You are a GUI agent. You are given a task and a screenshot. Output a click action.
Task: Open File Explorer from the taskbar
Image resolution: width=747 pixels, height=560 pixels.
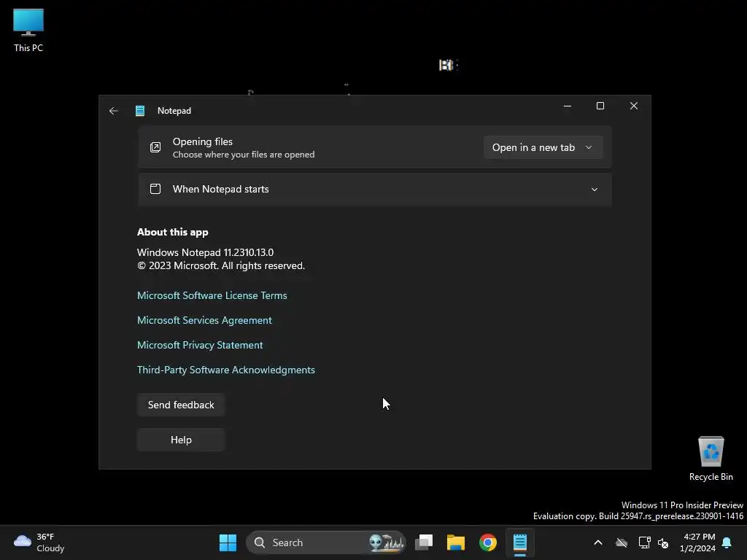(455, 542)
